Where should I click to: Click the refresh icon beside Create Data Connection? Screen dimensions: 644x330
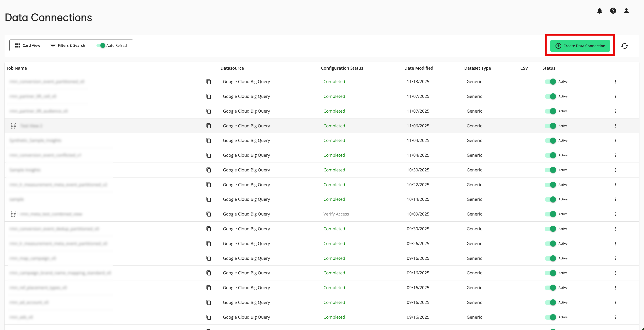pos(625,46)
